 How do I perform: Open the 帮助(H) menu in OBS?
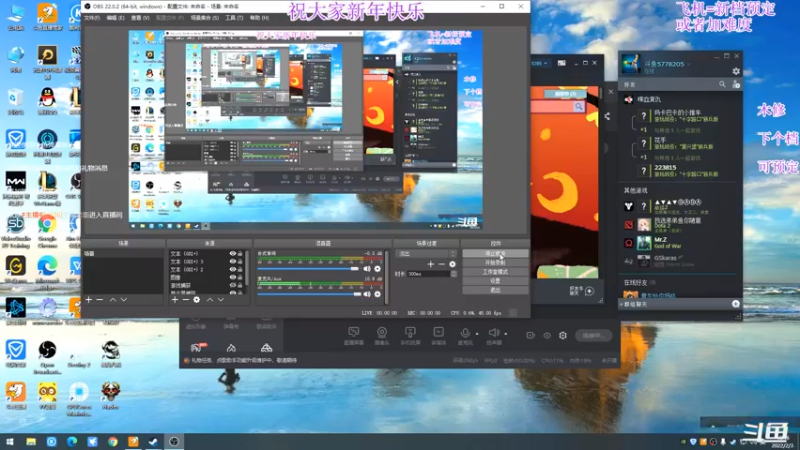[x=259, y=18]
